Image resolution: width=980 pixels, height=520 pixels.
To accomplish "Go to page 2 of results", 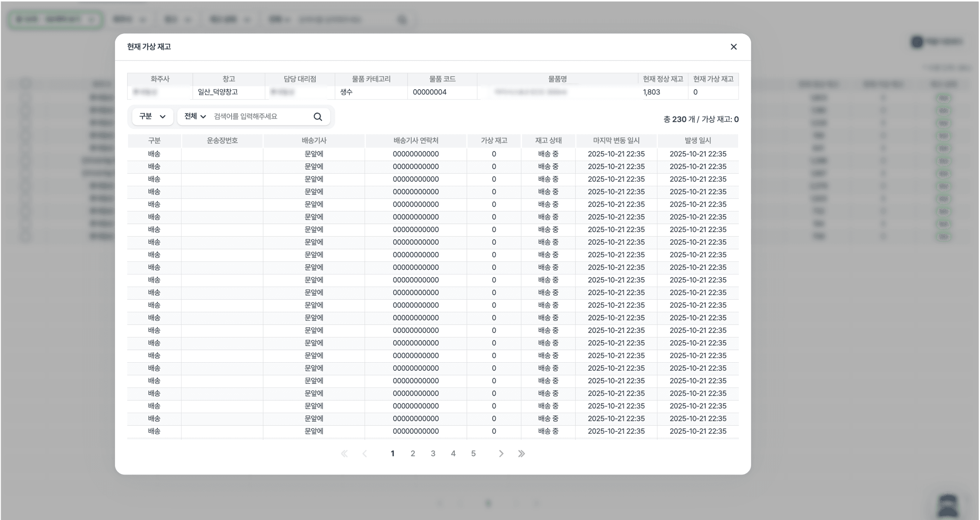I will [413, 454].
